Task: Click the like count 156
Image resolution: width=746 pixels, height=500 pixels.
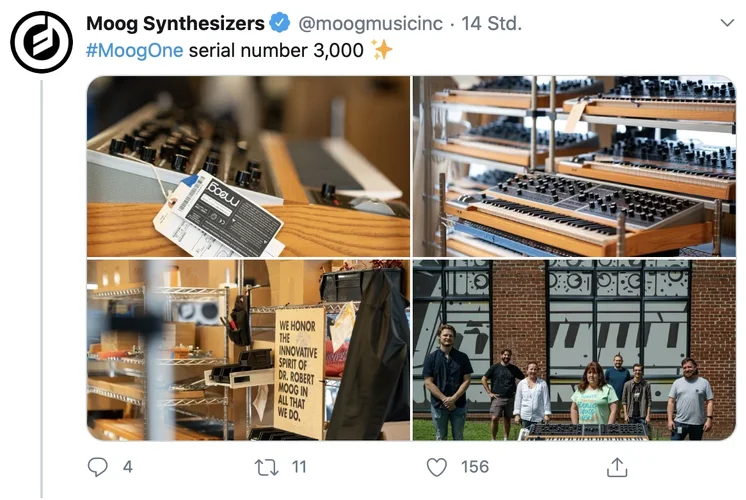Action: point(475,467)
